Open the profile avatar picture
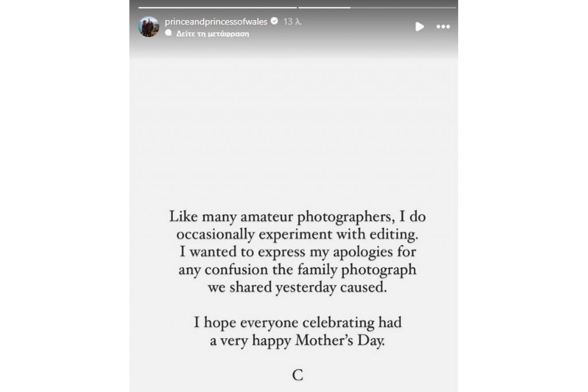 pos(149,26)
